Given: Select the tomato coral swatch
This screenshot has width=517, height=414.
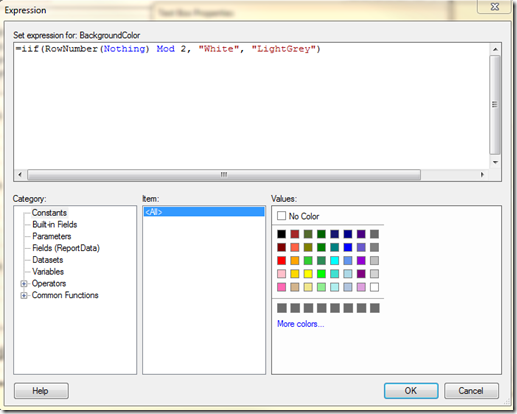Looking at the screenshot, I should (x=295, y=247).
